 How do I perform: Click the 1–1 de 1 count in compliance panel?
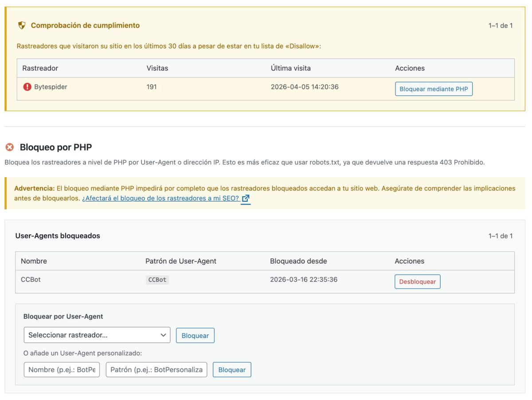pyautogui.click(x=501, y=25)
